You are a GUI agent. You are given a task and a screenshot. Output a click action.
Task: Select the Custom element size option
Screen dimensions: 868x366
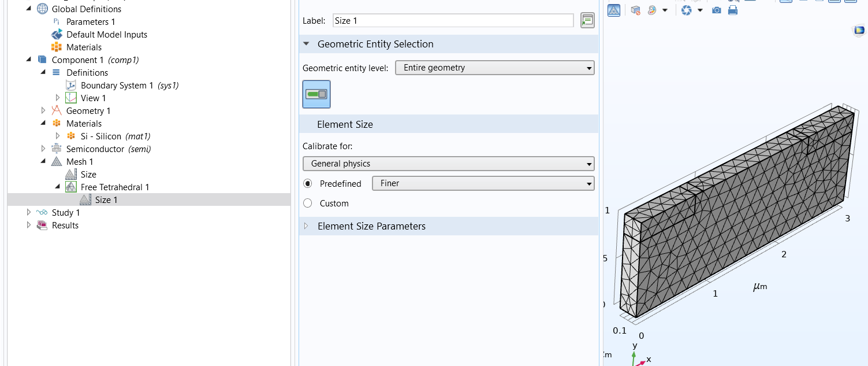point(308,204)
